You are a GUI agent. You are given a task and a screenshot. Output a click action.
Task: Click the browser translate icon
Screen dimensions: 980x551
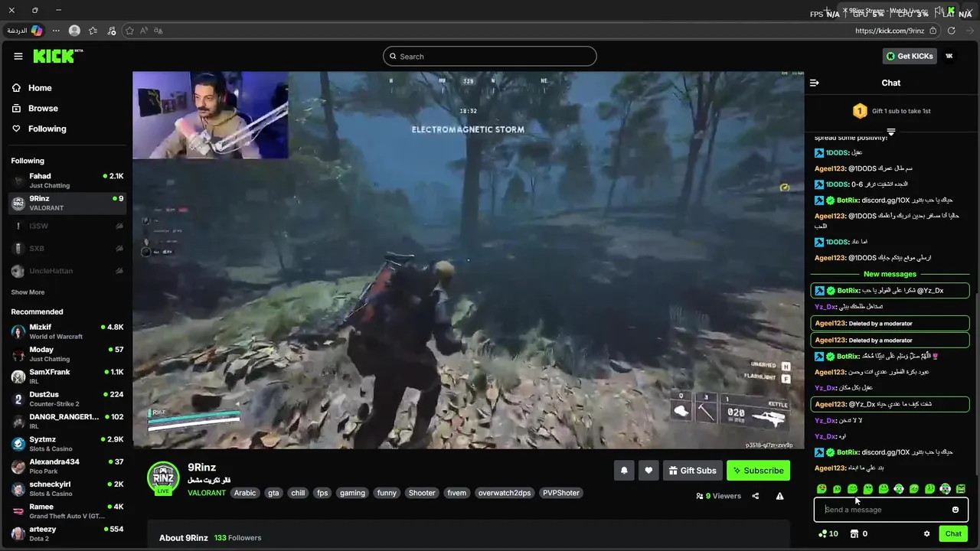158,31
